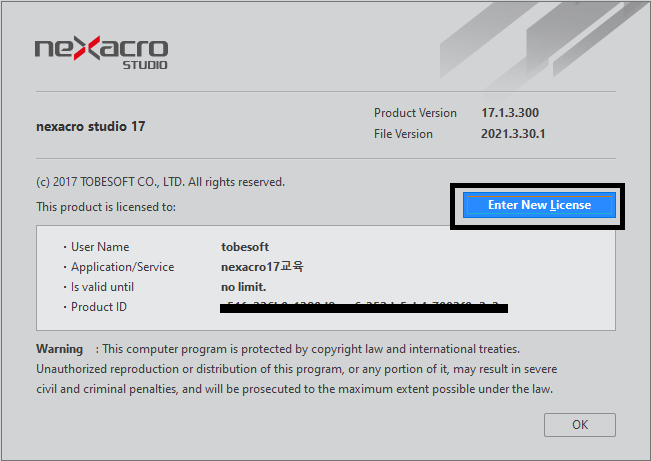Click the Product ID label
Screen dimensions: 651x461
coord(98,307)
